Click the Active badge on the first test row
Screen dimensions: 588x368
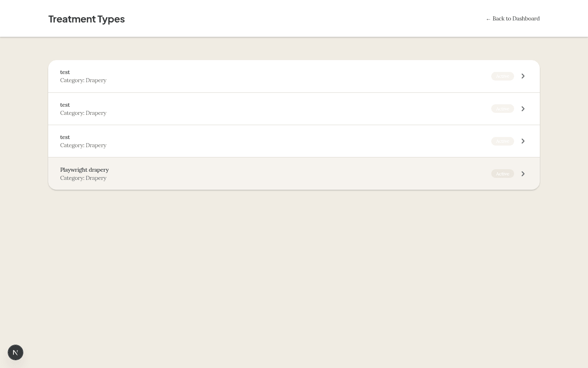point(502,76)
